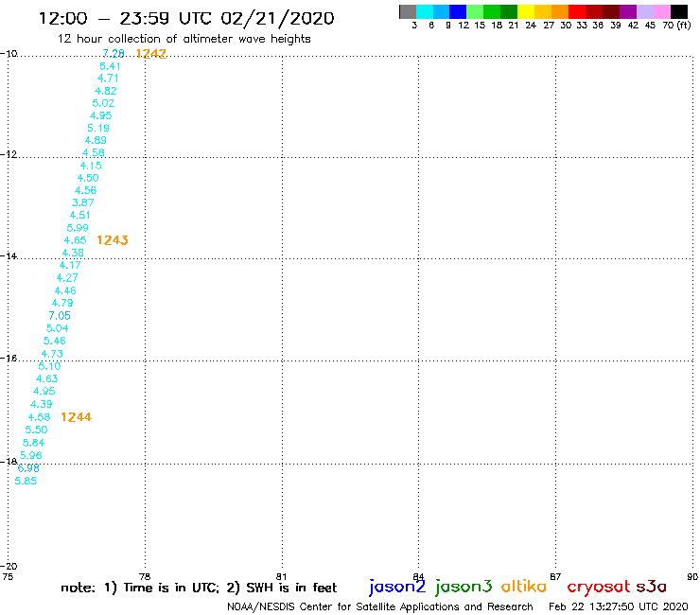Select the 4.15 wave height reading
This screenshot has height=615, width=700.
(91, 166)
